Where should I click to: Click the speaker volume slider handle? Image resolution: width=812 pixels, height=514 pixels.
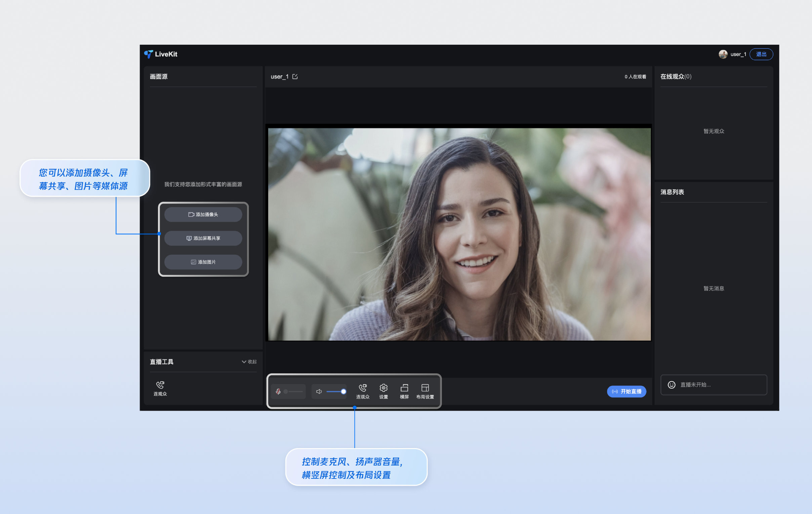click(343, 392)
